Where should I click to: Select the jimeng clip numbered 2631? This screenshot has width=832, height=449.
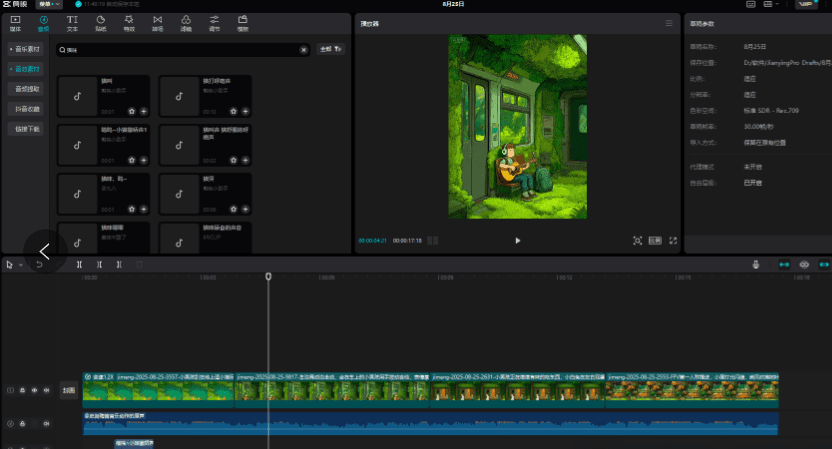click(517, 390)
